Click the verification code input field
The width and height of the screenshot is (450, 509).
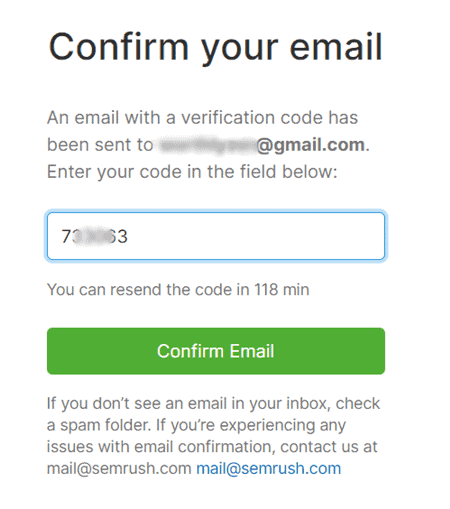tap(216, 236)
